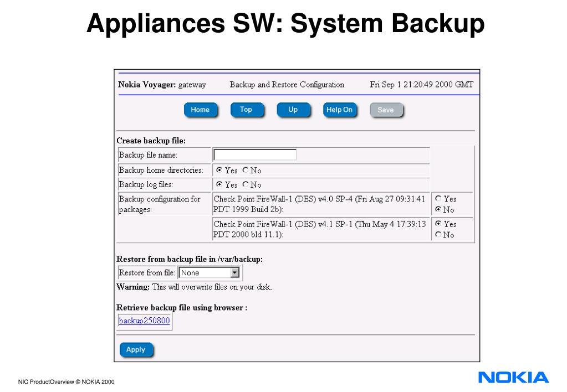Click the NOKIA logo

513,378
